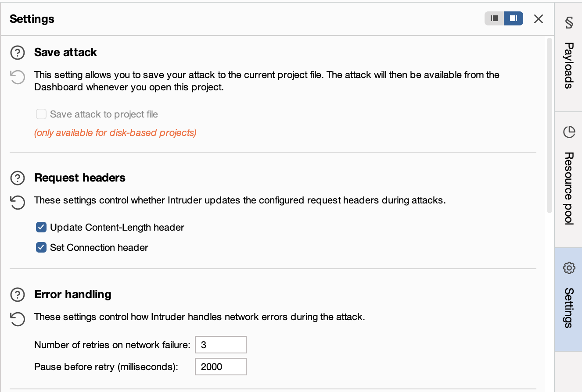Image resolution: width=582 pixels, height=392 pixels.
Task: Open help for Save attack section
Action: [x=17, y=53]
